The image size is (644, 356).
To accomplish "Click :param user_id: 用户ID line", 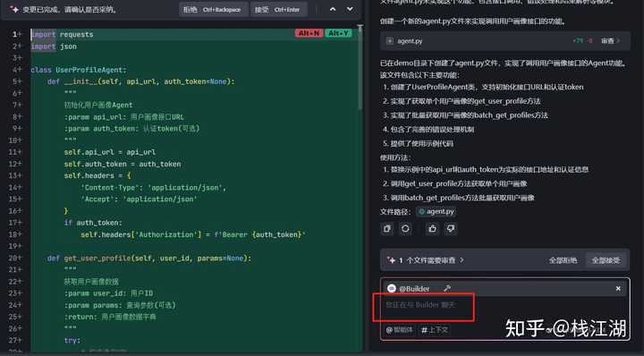I will (108, 293).
